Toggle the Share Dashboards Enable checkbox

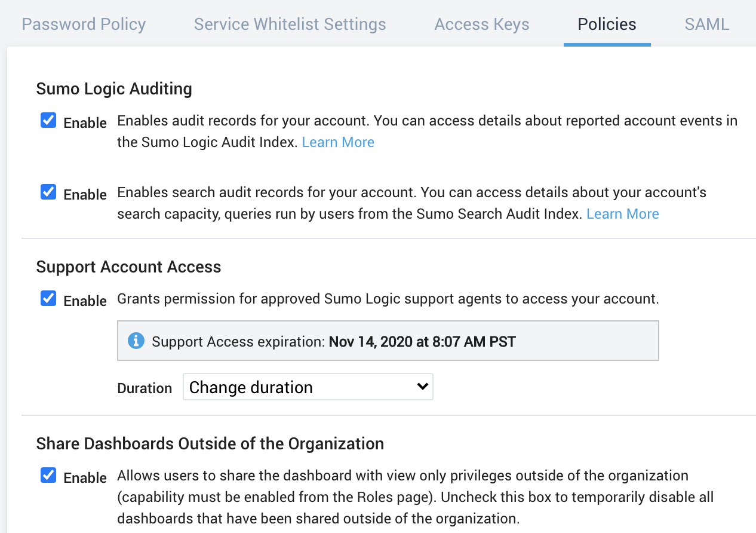click(48, 476)
